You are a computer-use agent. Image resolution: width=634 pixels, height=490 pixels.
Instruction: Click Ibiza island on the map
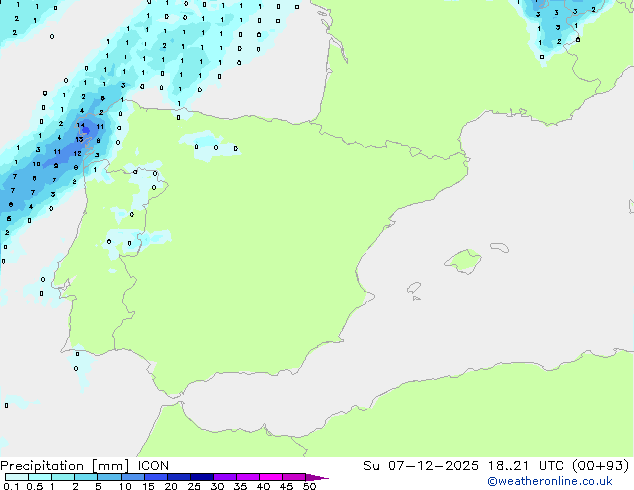coord(414,288)
